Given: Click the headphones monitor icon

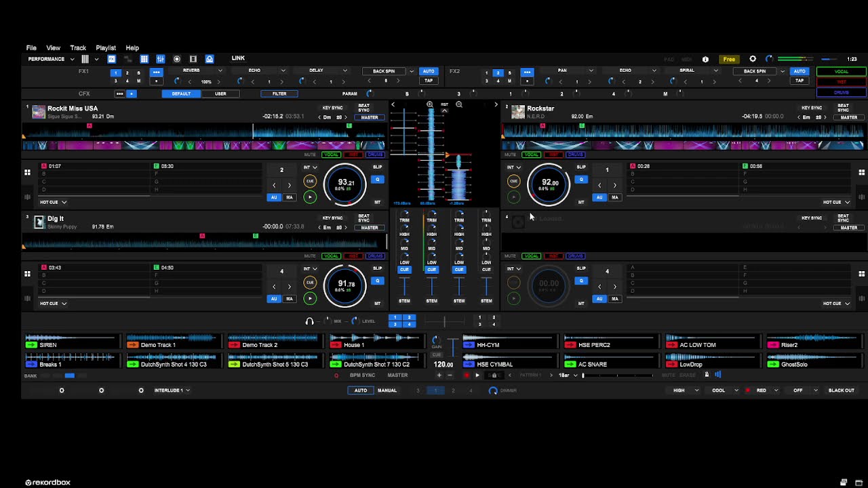Looking at the screenshot, I should coord(310,321).
